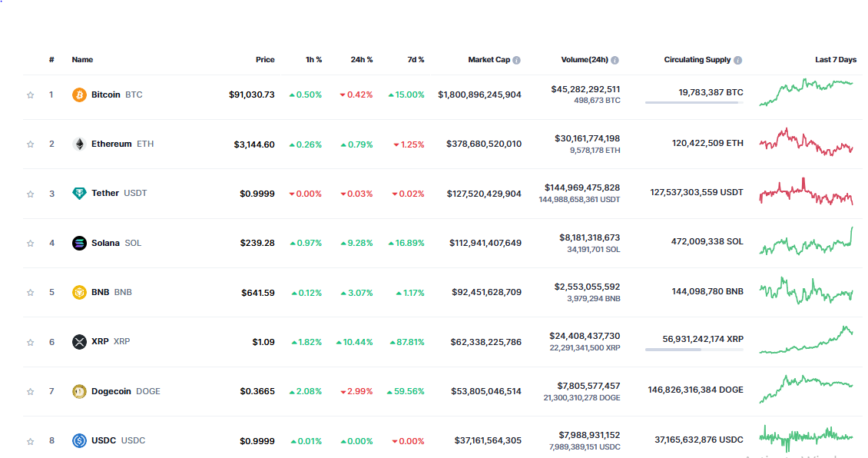
Task: Click the Volume(24h) info icon
Action: pos(615,61)
